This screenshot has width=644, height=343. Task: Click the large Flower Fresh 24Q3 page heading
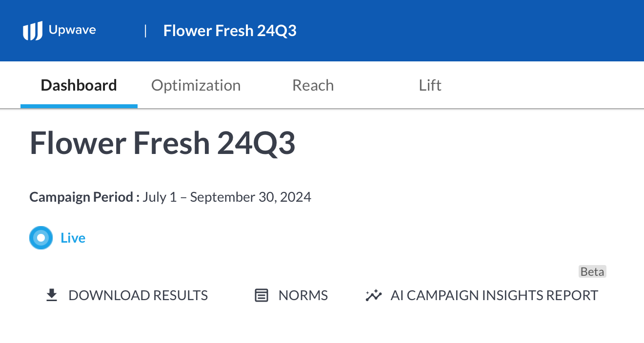(162, 143)
